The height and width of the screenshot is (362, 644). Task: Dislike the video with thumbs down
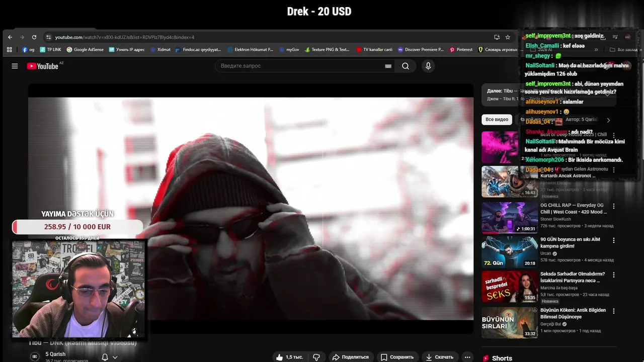point(316,357)
